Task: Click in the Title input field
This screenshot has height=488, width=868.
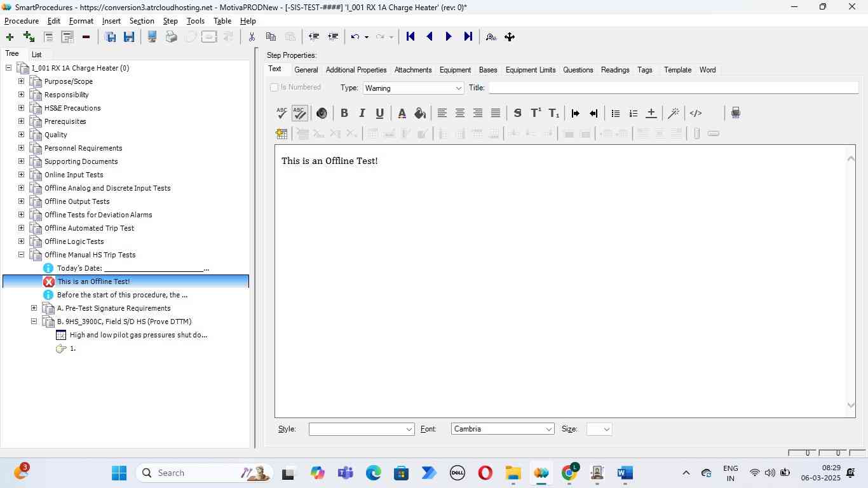Action: tap(673, 88)
